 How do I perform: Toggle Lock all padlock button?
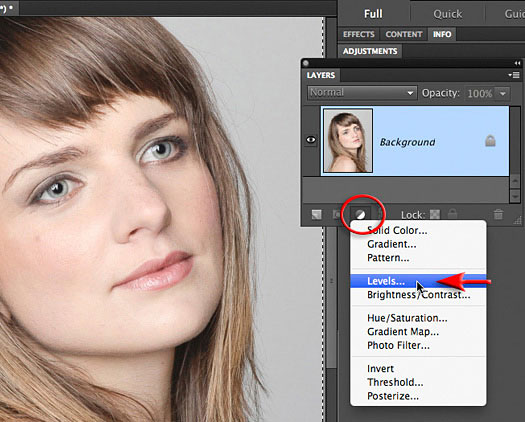coord(452,214)
